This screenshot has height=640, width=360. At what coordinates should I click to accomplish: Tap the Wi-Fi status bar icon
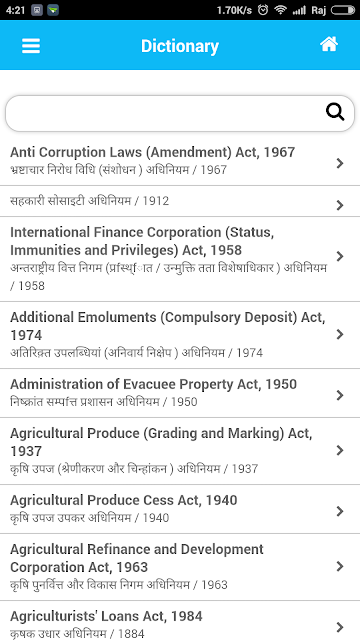point(280,10)
